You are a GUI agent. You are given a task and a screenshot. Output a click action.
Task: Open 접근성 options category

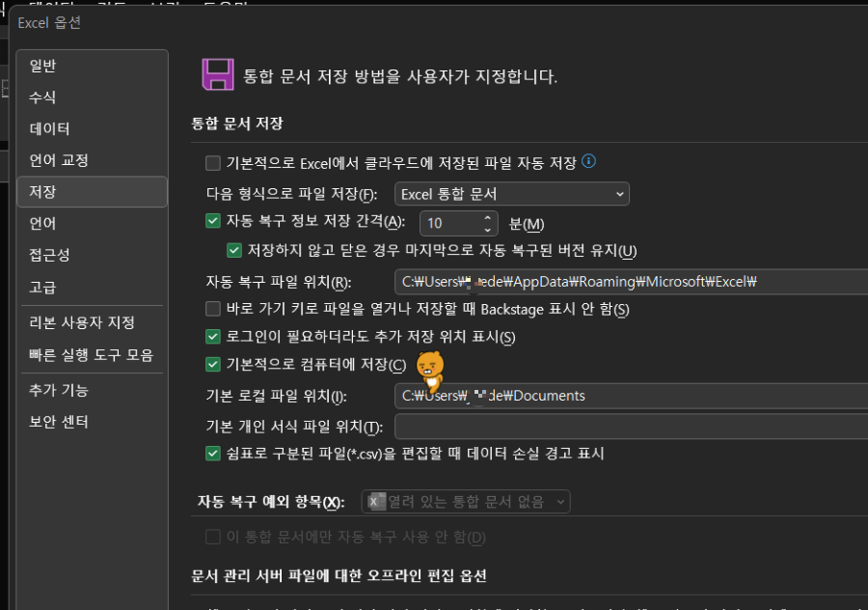point(93,255)
